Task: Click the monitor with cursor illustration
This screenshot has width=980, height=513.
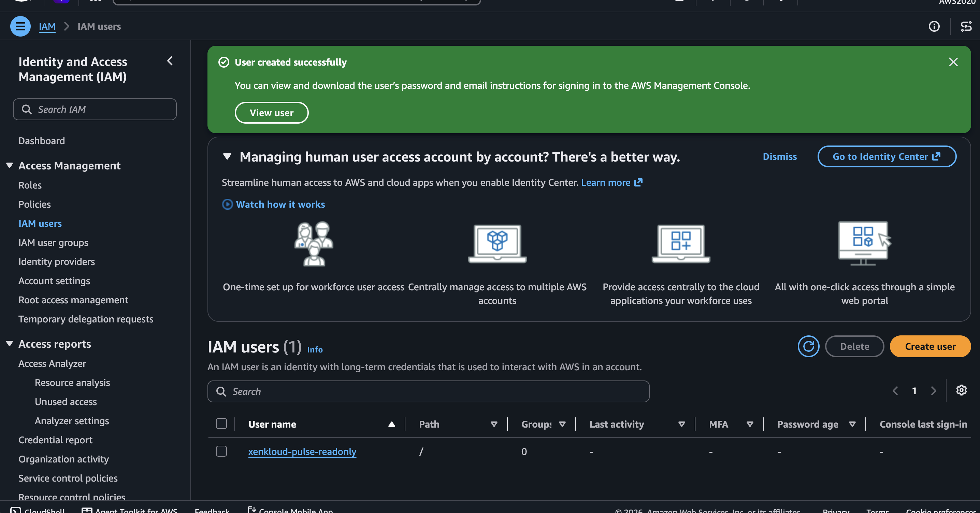Action: 865,244
